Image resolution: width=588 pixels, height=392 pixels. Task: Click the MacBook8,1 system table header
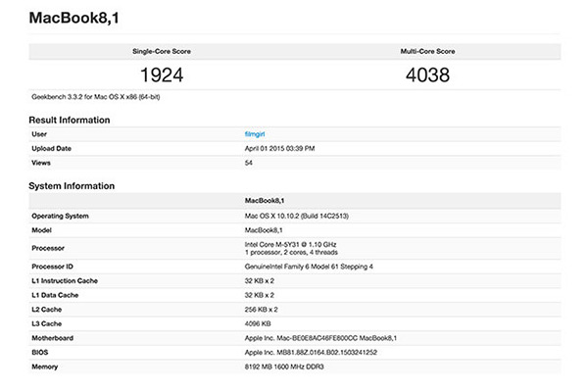pos(266,200)
